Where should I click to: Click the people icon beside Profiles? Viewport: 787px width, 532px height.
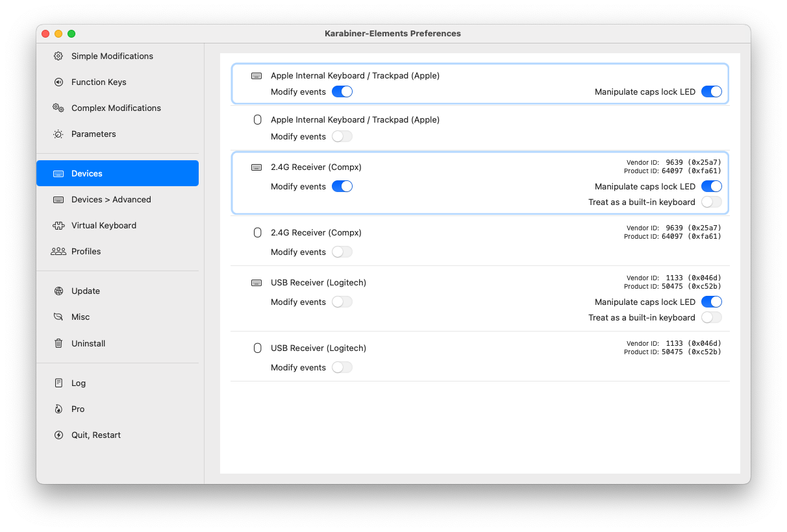pos(58,251)
